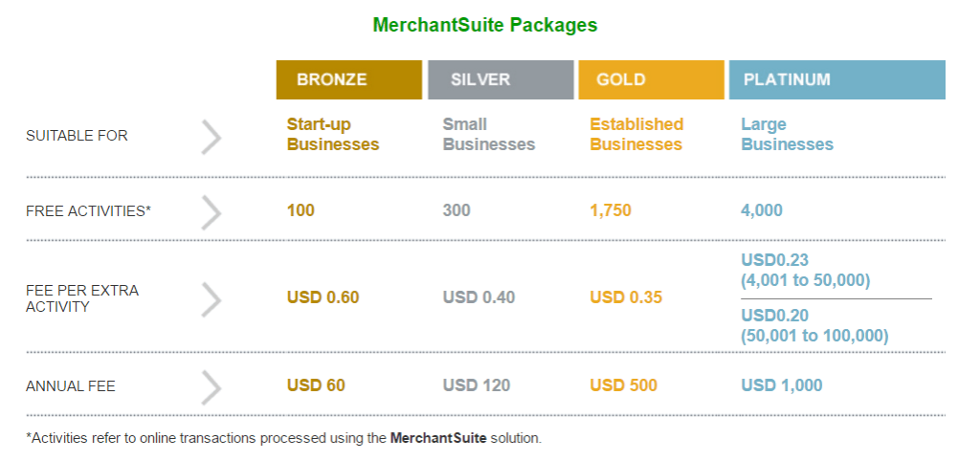Click the chevron arrow beside ANNUAL FEE
Image resolution: width=980 pixels, height=461 pixels.
pos(212,387)
